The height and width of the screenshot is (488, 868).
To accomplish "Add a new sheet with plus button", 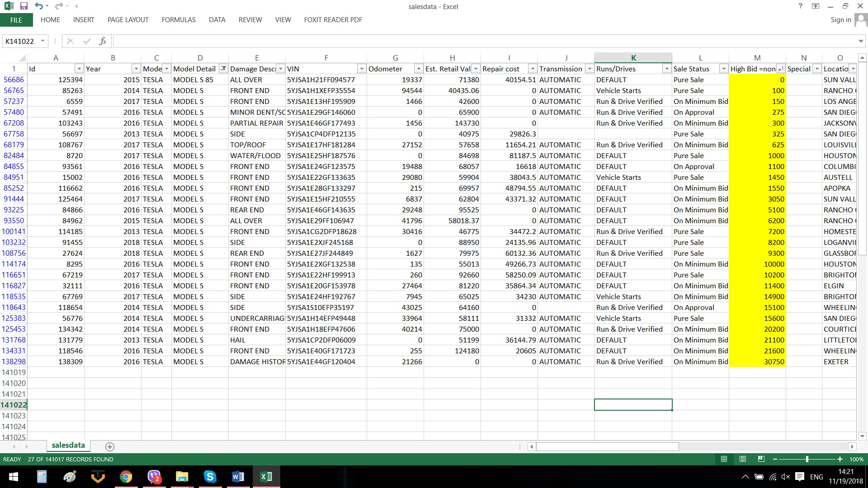I will coord(109,446).
